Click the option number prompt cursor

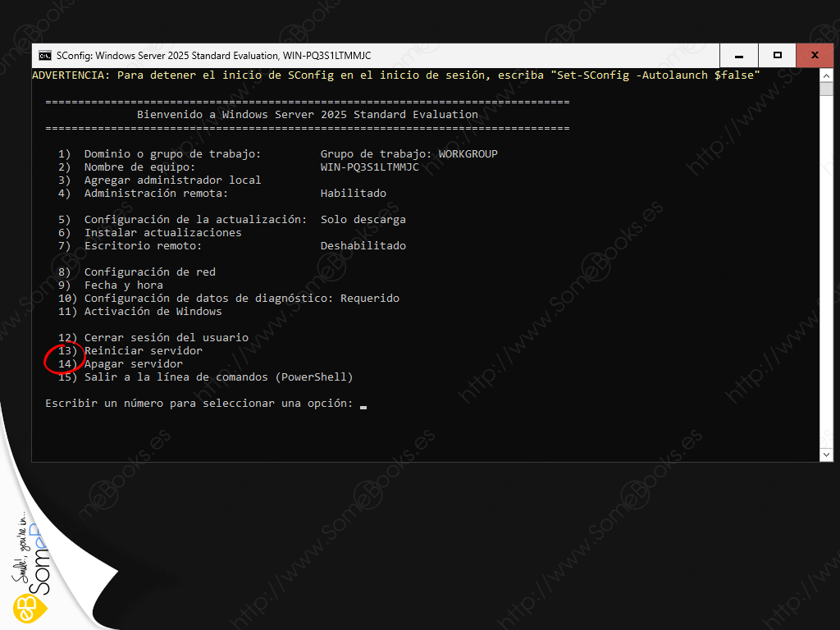363,404
